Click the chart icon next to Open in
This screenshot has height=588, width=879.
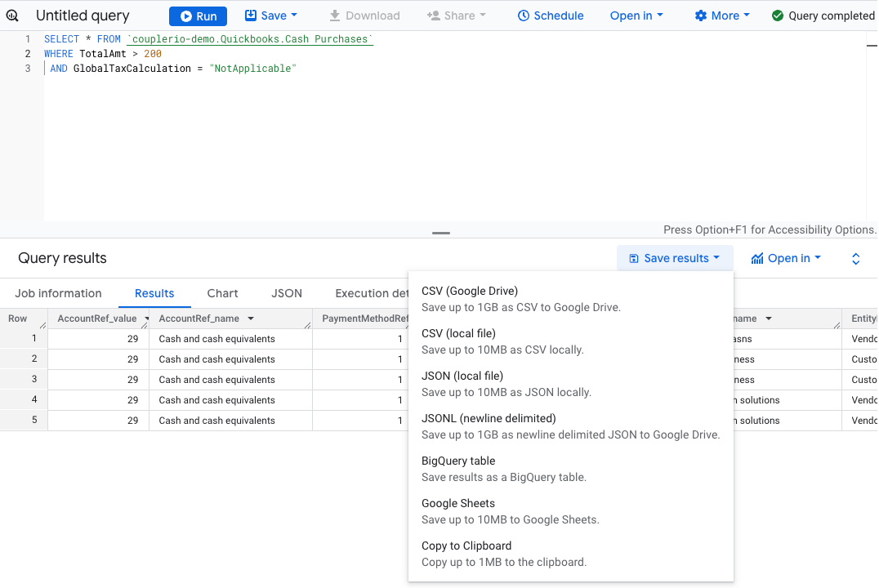pos(758,258)
